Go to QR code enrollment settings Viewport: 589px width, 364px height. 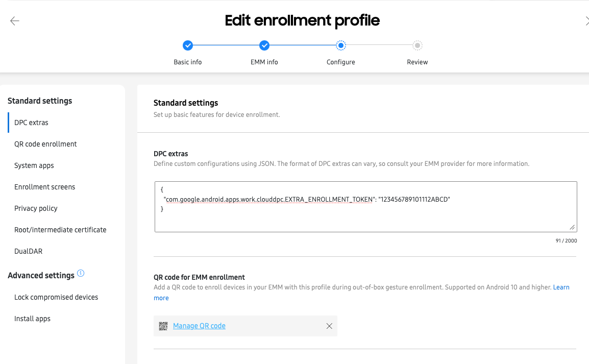click(x=45, y=144)
